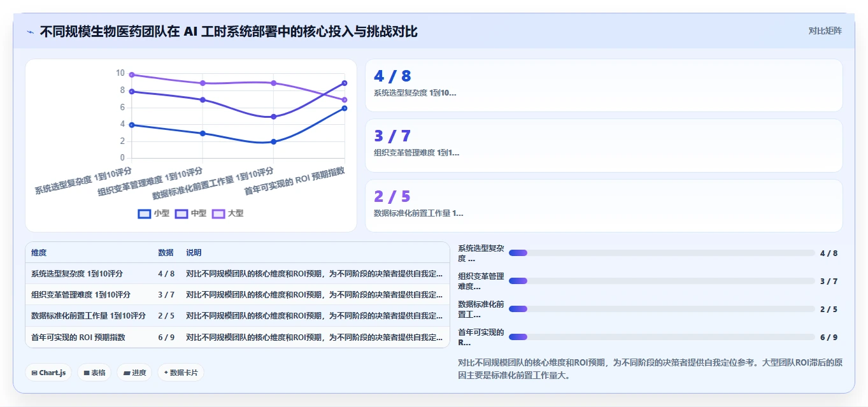Click chart x-axis label 首年可实现的 ROI 预期指数

295,182
